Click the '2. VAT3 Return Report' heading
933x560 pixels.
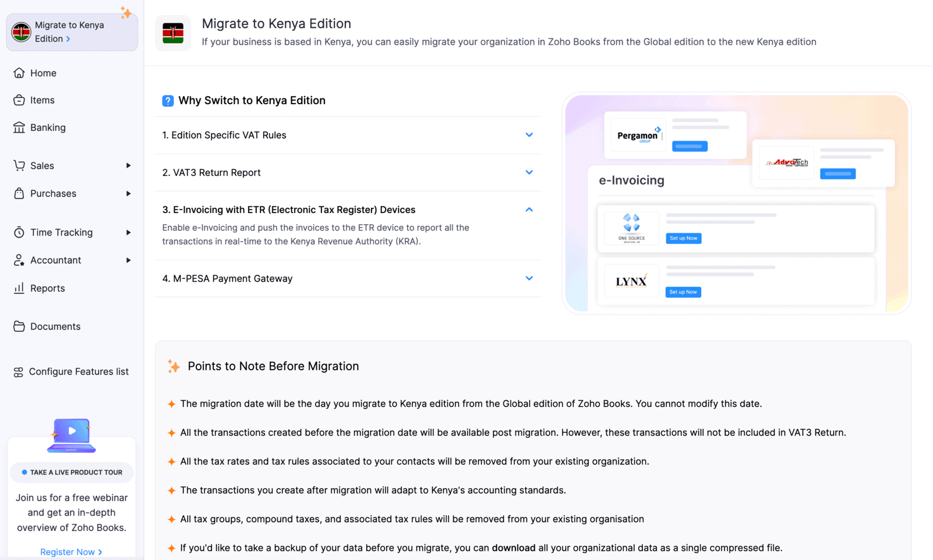pos(211,172)
